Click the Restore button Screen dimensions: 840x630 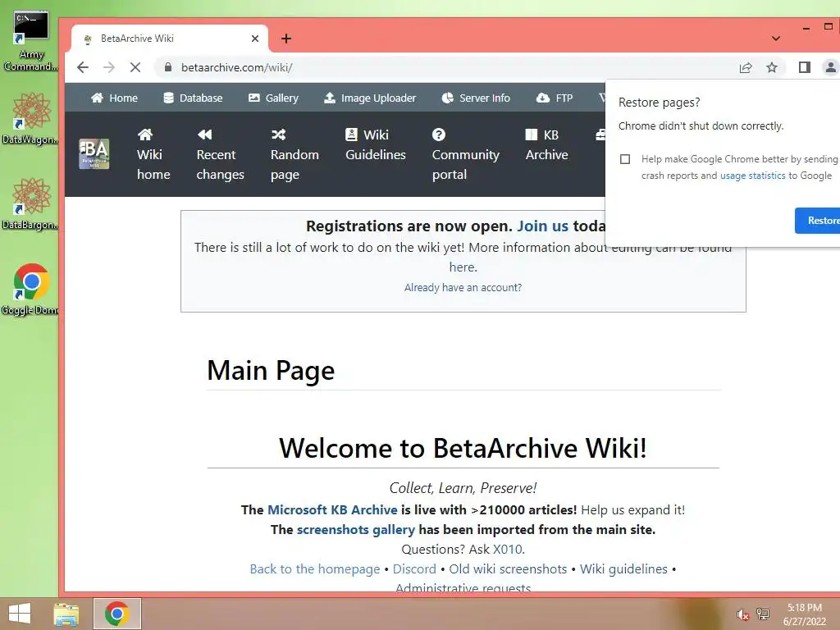tap(818, 220)
